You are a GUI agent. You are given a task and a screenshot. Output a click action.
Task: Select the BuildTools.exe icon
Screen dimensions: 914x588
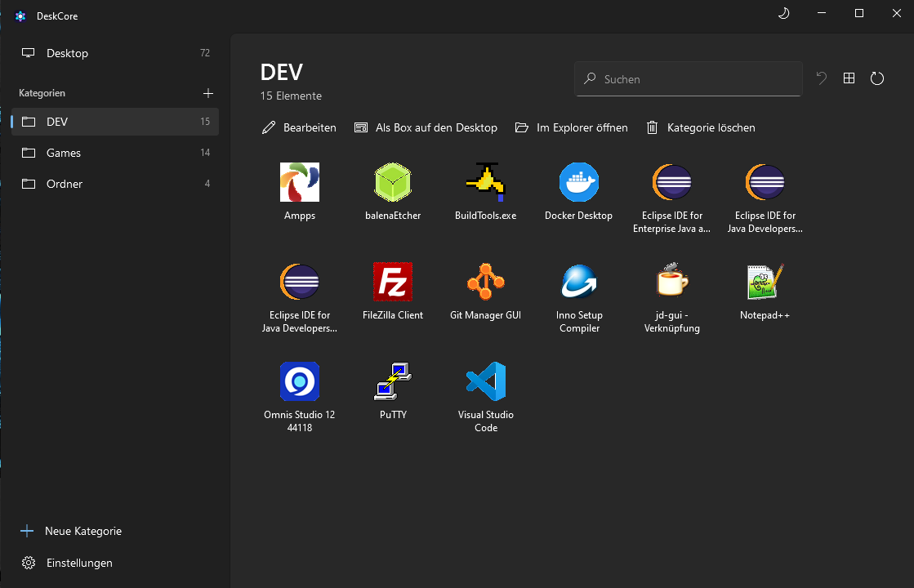(485, 182)
